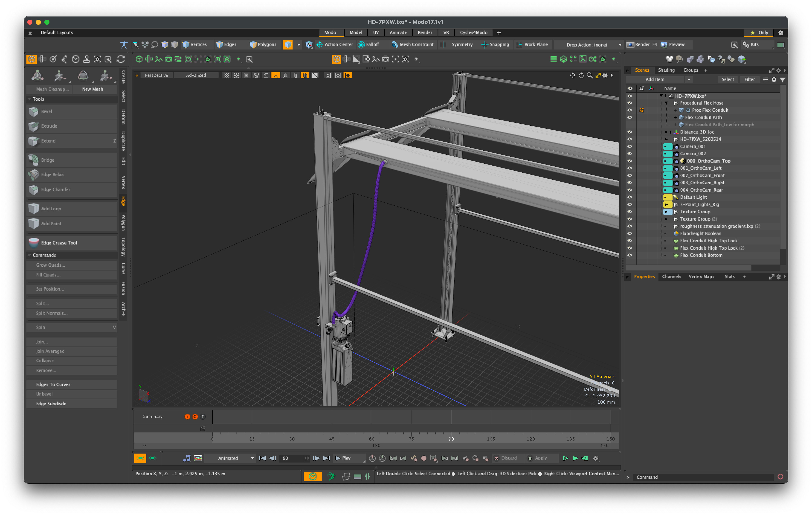812x515 pixels.
Task: Activate the Add Loop tool
Action: click(72, 209)
